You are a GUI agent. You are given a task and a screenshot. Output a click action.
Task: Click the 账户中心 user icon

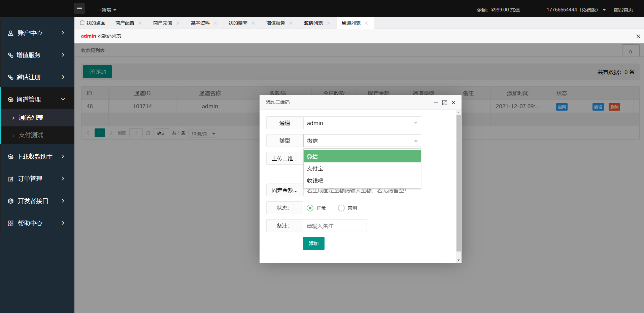click(x=11, y=33)
